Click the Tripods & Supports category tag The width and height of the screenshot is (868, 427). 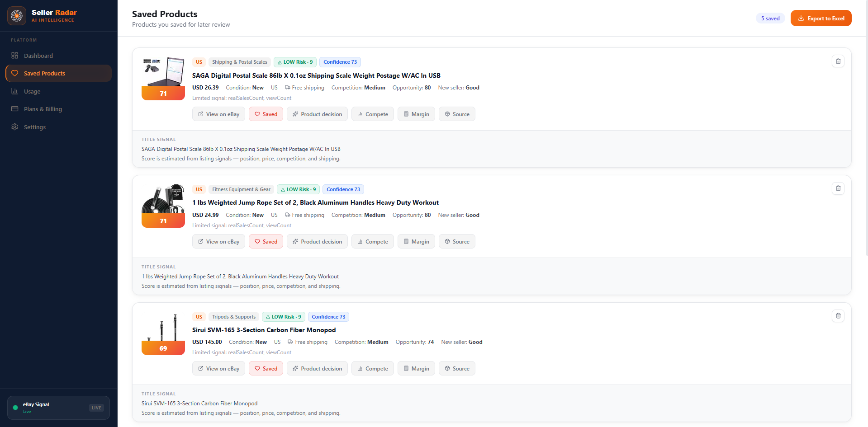[234, 317]
